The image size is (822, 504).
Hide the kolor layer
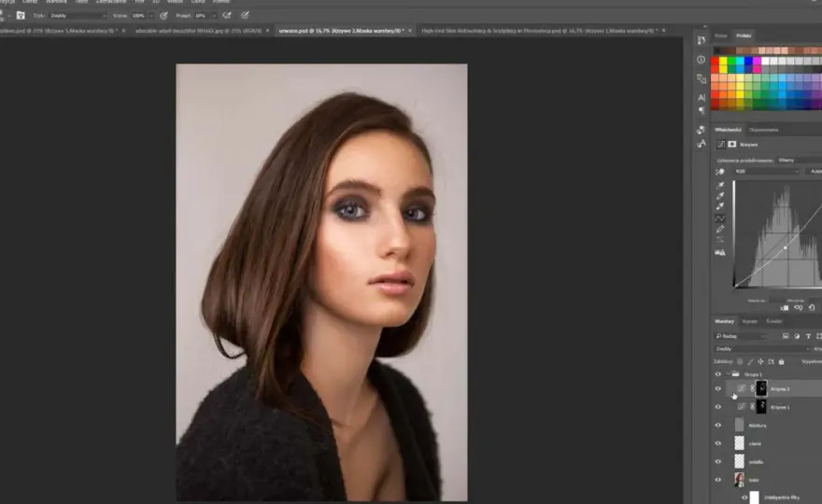718,480
